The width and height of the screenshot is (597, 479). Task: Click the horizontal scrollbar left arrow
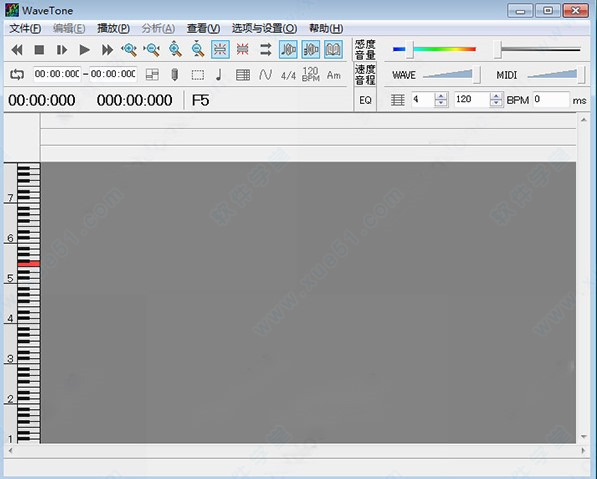(10, 451)
